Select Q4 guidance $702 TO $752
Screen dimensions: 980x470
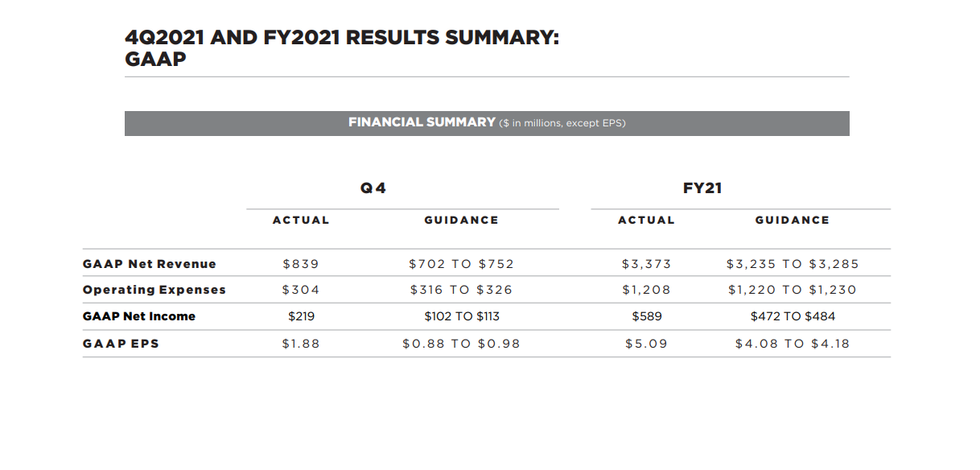(x=461, y=264)
